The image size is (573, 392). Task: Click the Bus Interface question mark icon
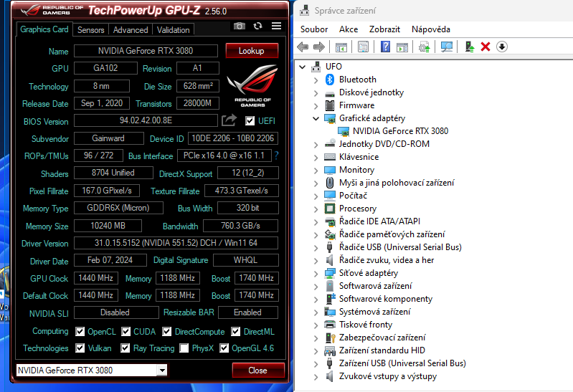click(276, 156)
